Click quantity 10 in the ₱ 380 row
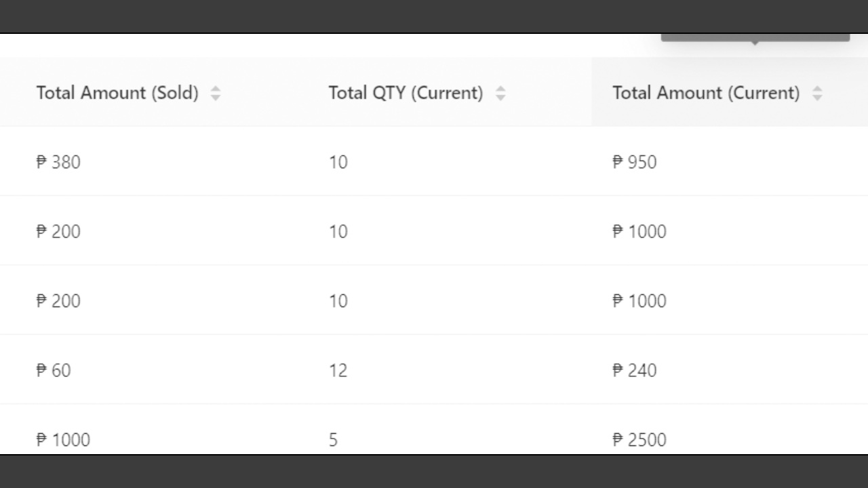868x488 pixels. 338,162
